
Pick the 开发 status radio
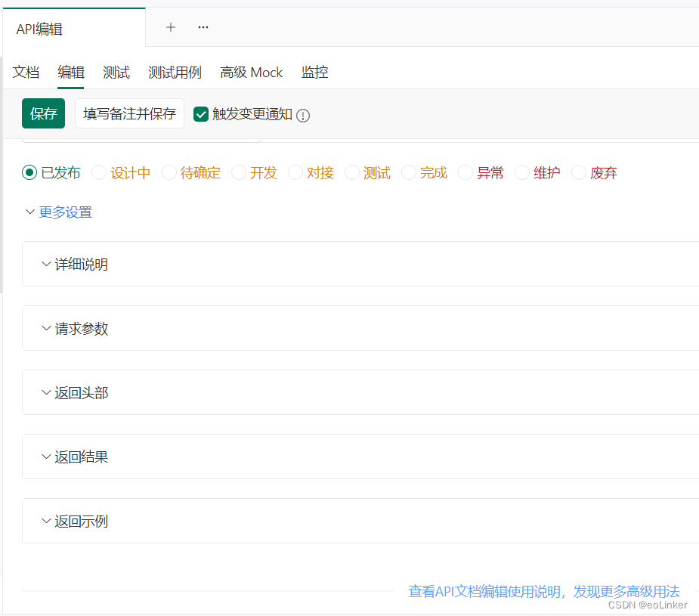239,172
